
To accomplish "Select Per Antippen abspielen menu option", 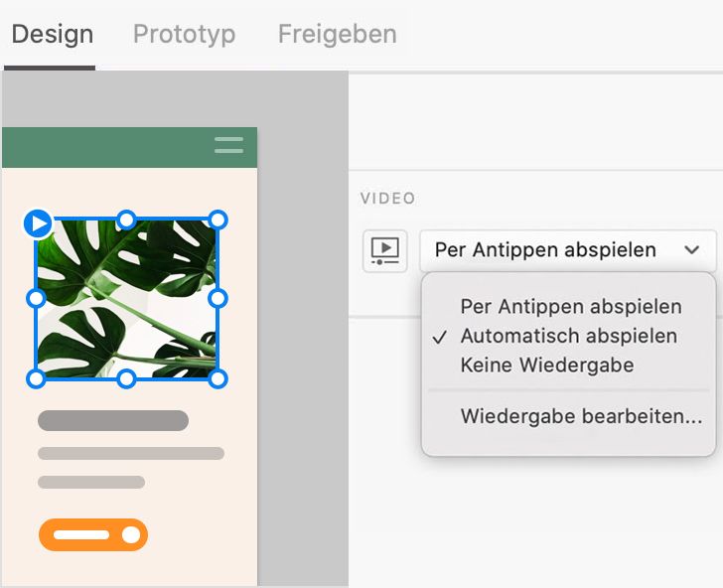I will [571, 307].
